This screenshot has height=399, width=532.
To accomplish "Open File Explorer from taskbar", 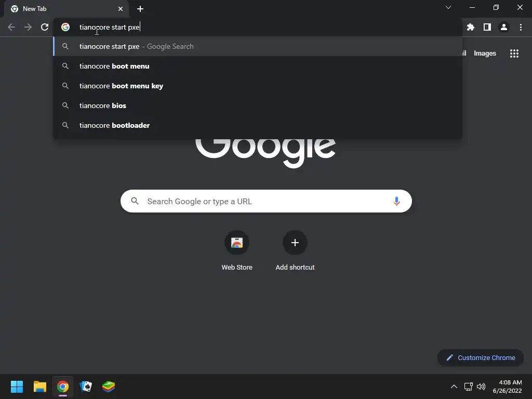I will (x=39, y=387).
